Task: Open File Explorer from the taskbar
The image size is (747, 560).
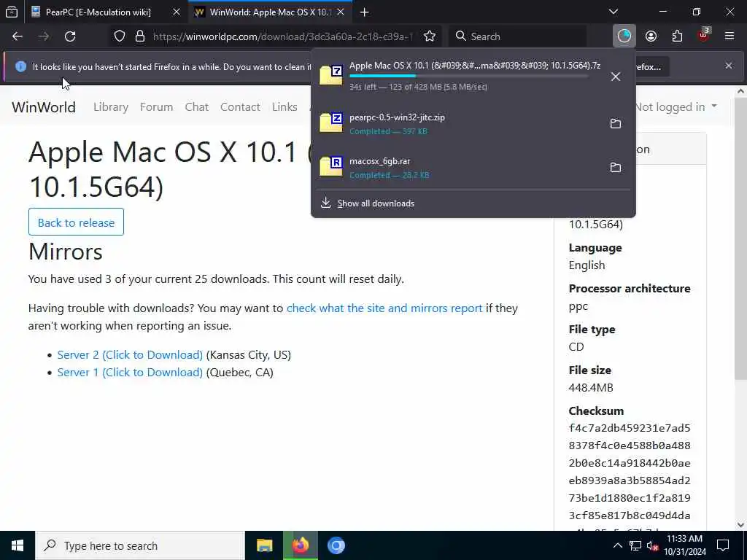Action: click(x=264, y=545)
